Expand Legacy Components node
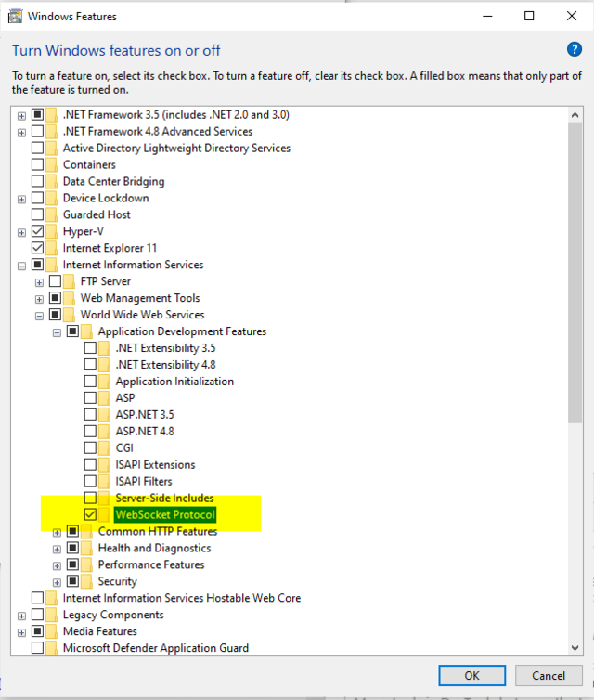 click(x=21, y=616)
